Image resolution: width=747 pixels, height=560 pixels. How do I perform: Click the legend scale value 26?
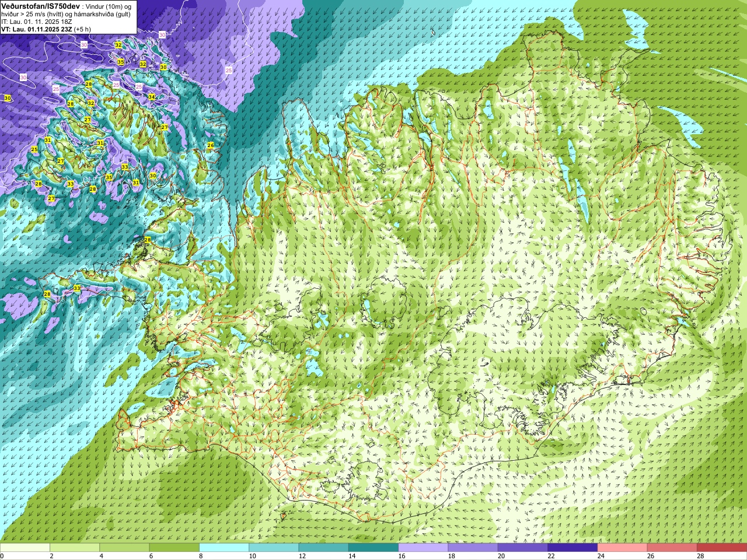point(651,556)
